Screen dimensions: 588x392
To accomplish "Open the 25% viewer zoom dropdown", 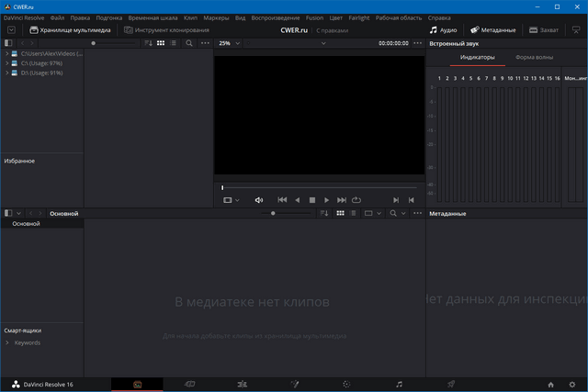I will (228, 43).
